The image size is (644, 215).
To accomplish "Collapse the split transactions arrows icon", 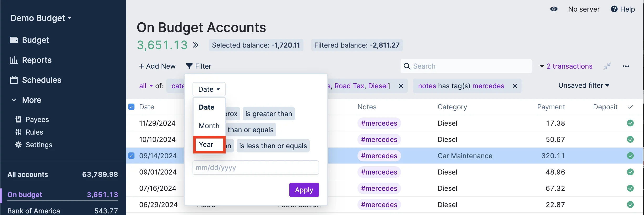I will click(x=607, y=66).
